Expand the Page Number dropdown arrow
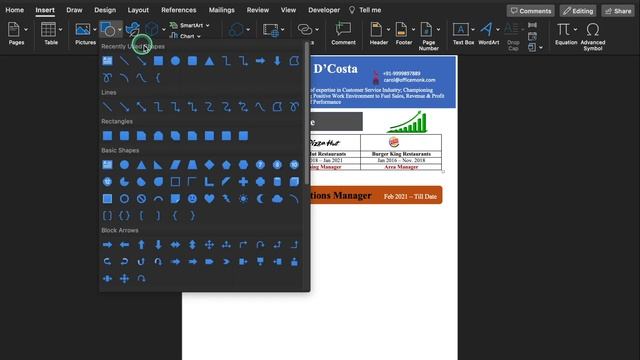640x360 pixels. [438, 29]
